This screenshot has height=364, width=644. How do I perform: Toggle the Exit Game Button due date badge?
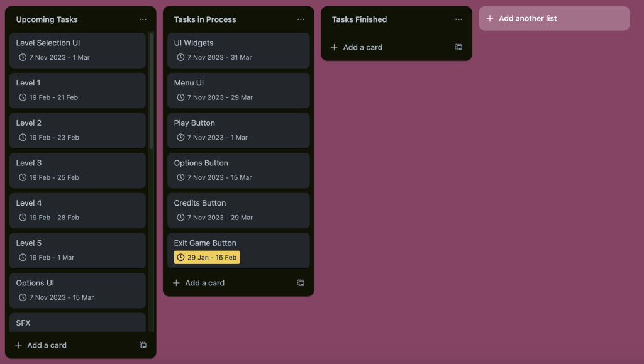pos(207,258)
